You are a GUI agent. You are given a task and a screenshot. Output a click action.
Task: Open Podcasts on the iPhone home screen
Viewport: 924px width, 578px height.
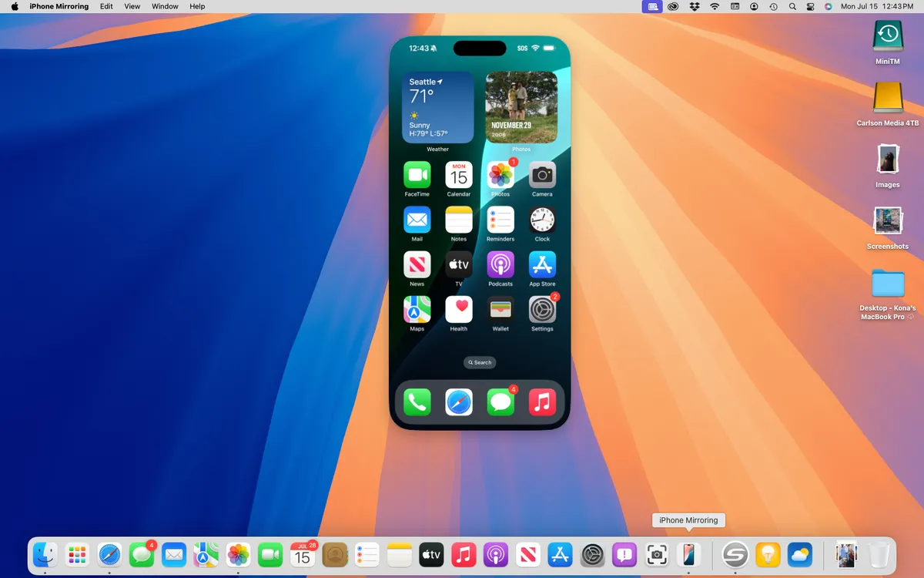click(x=500, y=264)
